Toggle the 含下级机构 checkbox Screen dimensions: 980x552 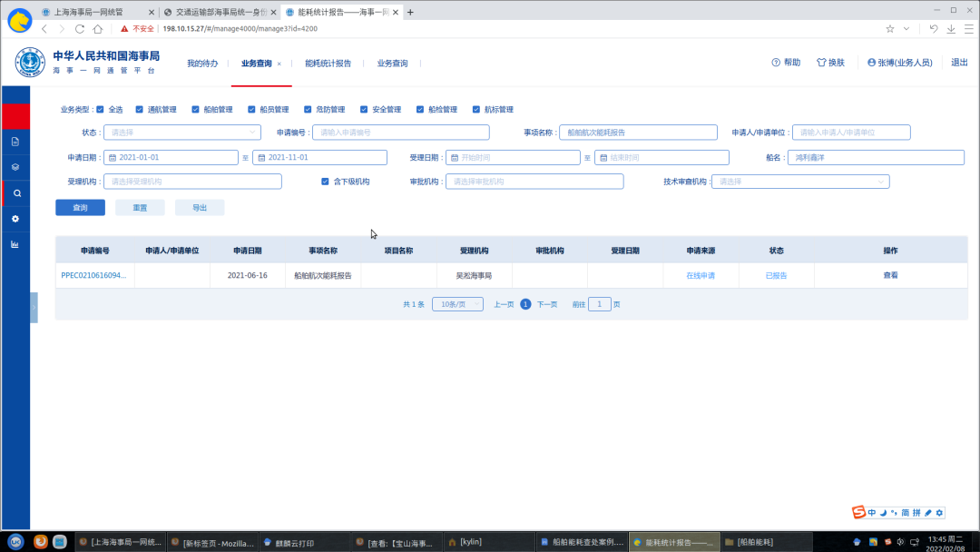pos(325,182)
